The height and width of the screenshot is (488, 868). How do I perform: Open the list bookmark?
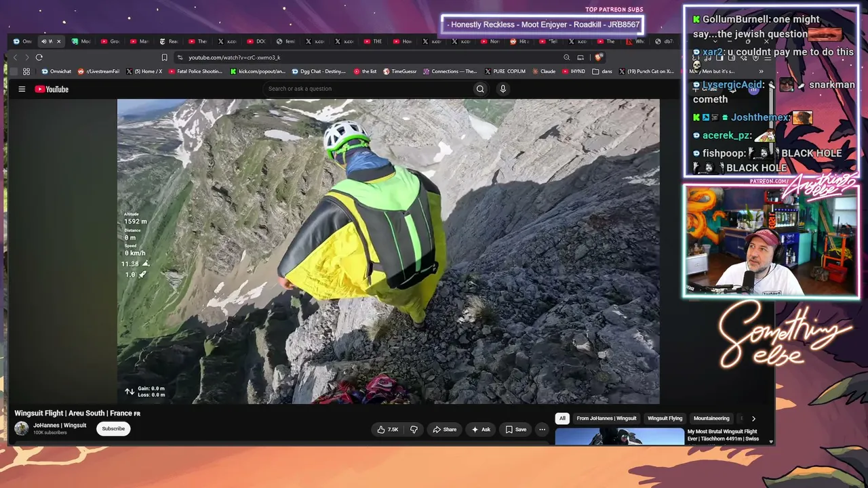tap(366, 71)
